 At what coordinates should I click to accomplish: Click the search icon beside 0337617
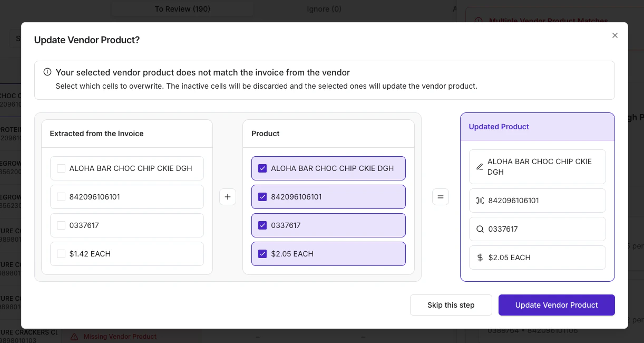click(480, 229)
